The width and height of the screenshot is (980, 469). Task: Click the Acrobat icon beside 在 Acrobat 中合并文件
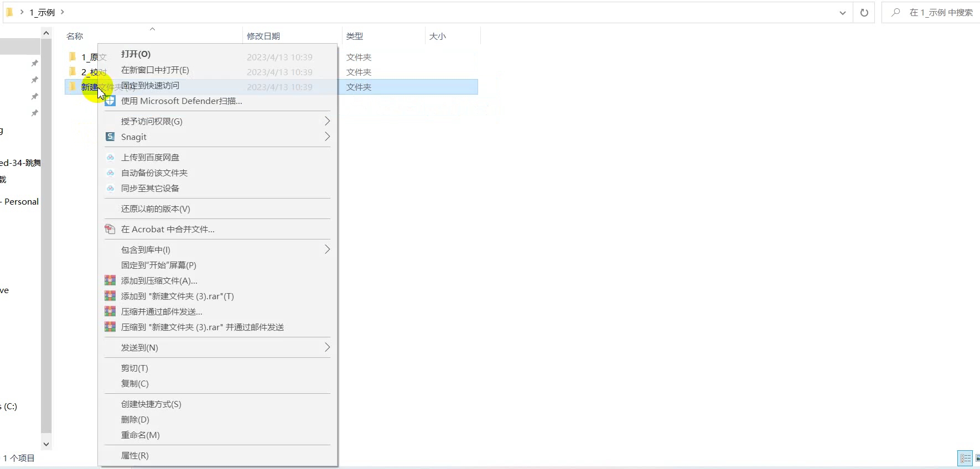pos(110,230)
